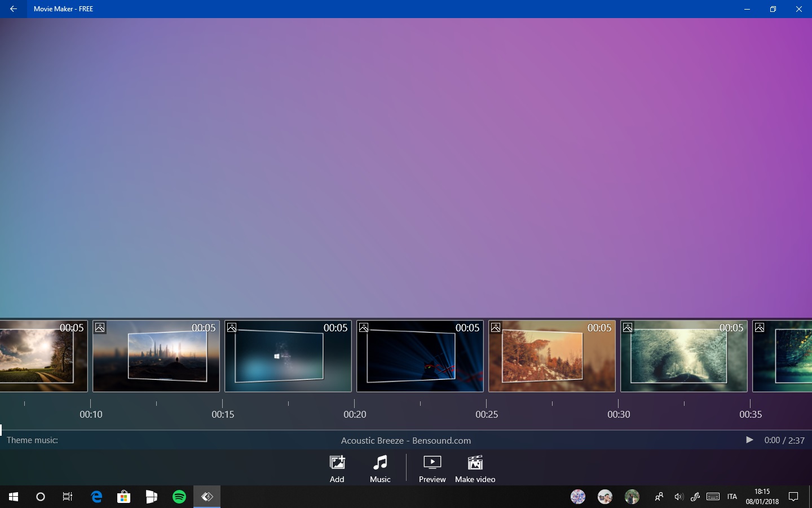Image resolution: width=812 pixels, height=508 pixels.
Task: Click photo icon on city skyline clip
Action: [x=100, y=327]
